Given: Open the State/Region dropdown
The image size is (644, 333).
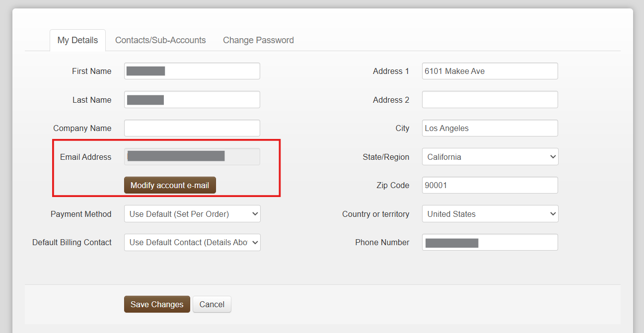Looking at the screenshot, I should coord(490,157).
